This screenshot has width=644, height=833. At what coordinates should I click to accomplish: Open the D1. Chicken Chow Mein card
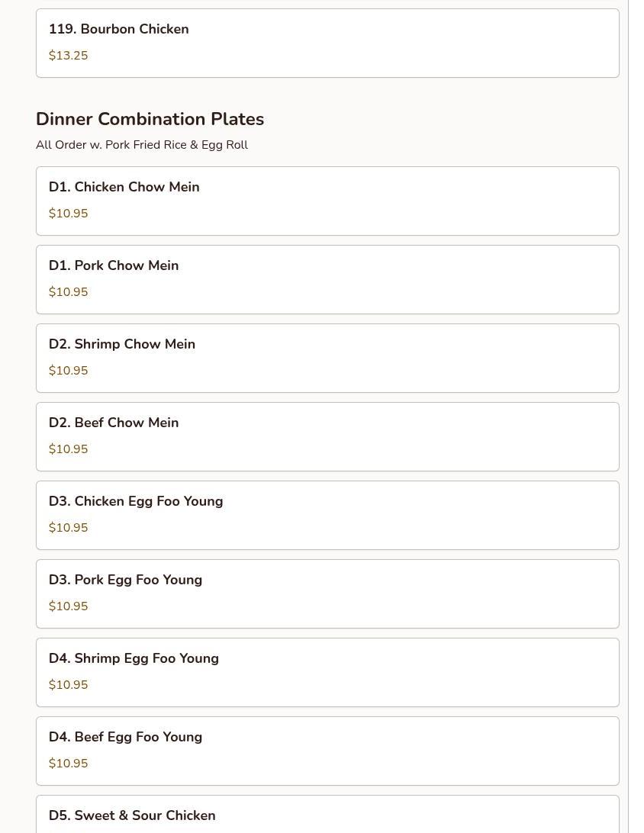(x=327, y=201)
